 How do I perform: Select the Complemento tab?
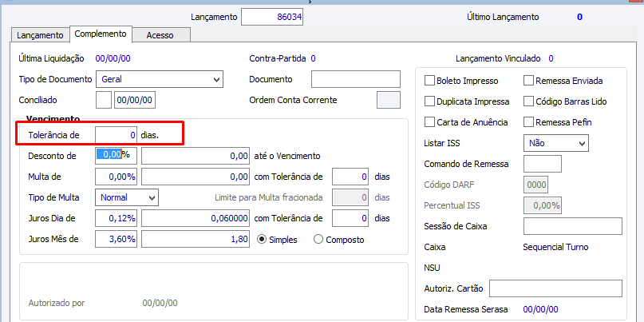pyautogui.click(x=100, y=34)
